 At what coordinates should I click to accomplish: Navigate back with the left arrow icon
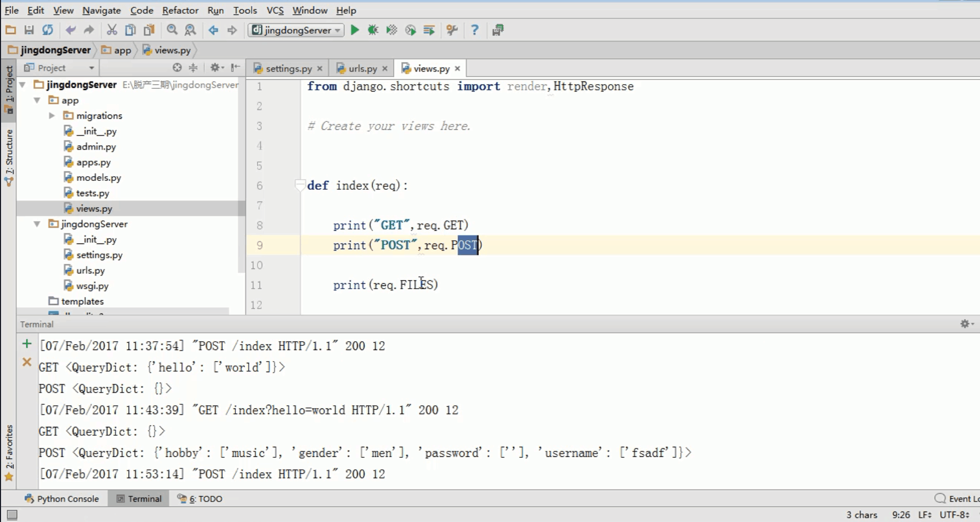click(x=213, y=30)
